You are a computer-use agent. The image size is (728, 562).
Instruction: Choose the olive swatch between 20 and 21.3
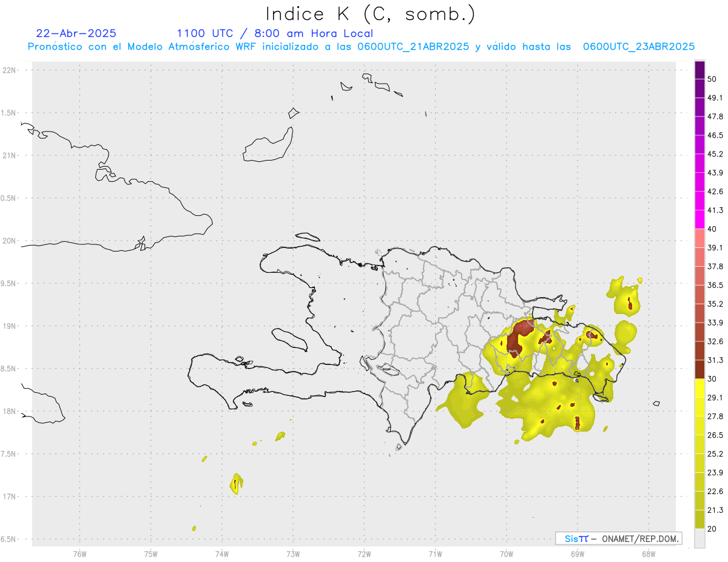[x=699, y=519]
